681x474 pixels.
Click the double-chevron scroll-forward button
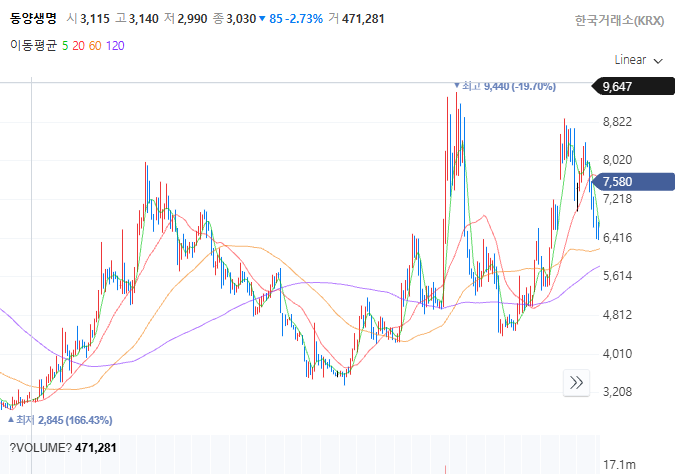pyautogui.click(x=576, y=383)
